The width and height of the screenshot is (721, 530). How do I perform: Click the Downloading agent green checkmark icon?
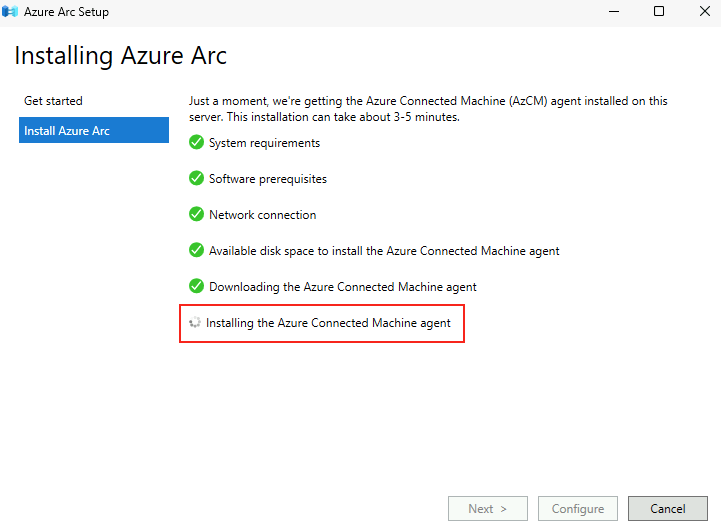click(196, 286)
